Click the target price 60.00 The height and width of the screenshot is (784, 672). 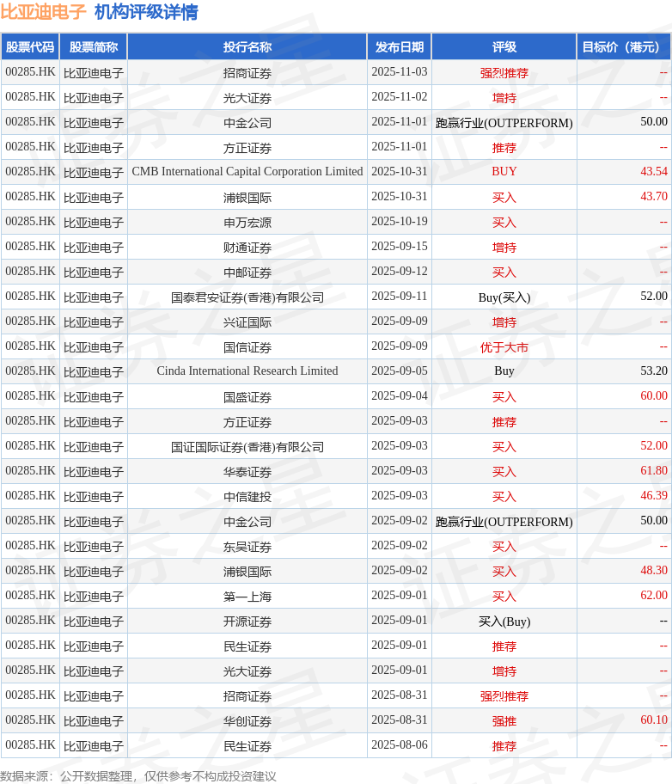pos(653,396)
